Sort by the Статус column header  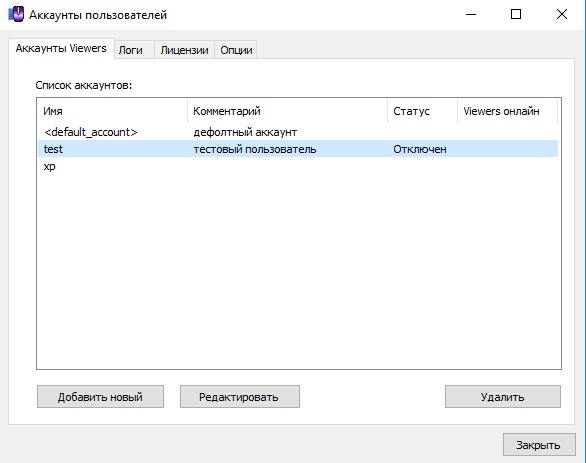click(422, 111)
